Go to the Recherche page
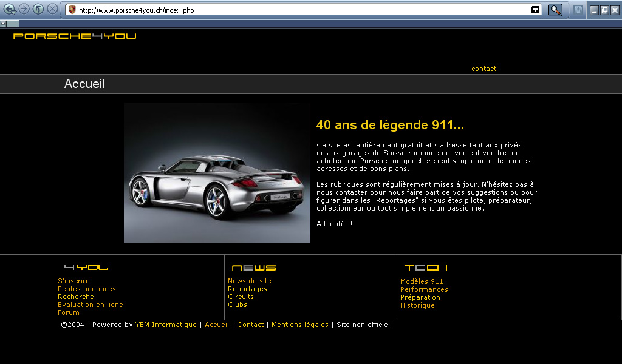This screenshot has height=364, width=622. [76, 297]
